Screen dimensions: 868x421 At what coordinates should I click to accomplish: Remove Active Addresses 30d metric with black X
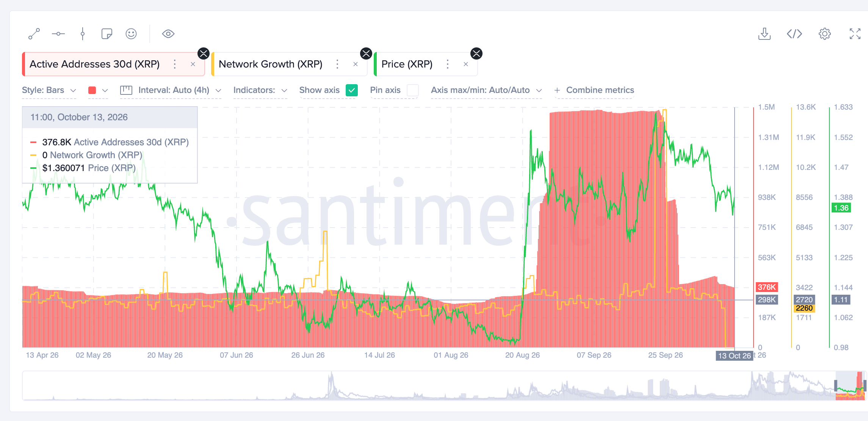pos(204,53)
